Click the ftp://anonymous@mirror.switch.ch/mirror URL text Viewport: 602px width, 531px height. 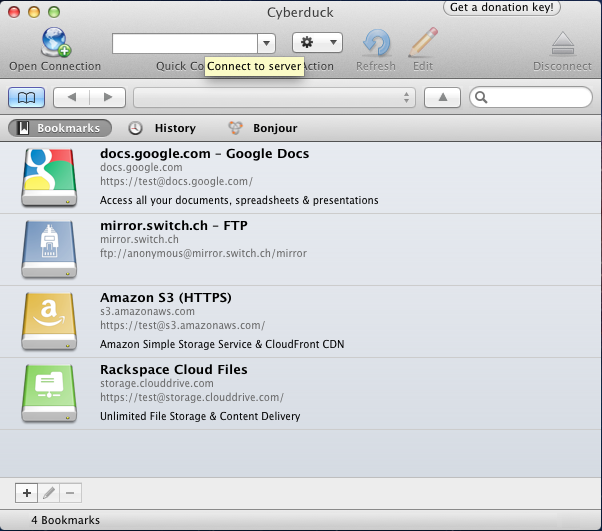[x=203, y=253]
